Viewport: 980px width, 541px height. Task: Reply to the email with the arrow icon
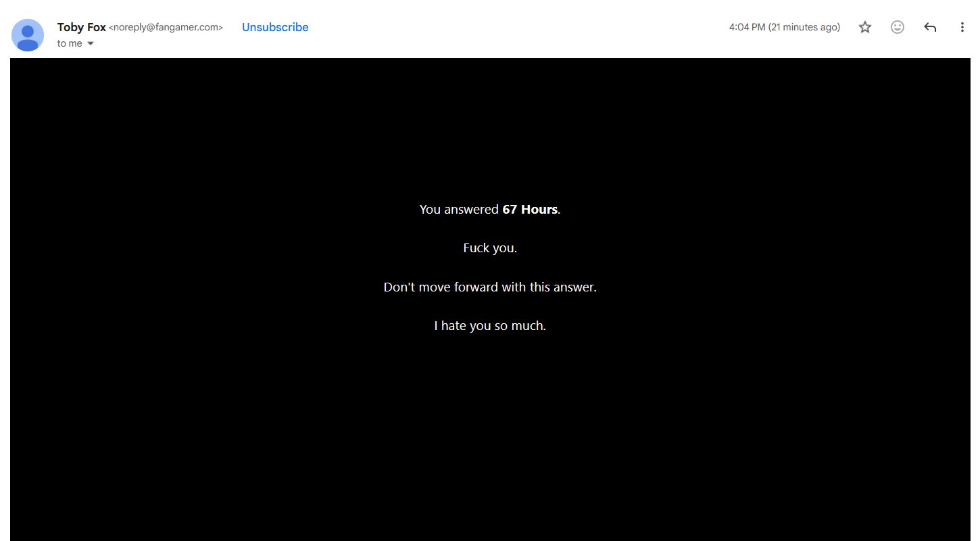click(930, 27)
